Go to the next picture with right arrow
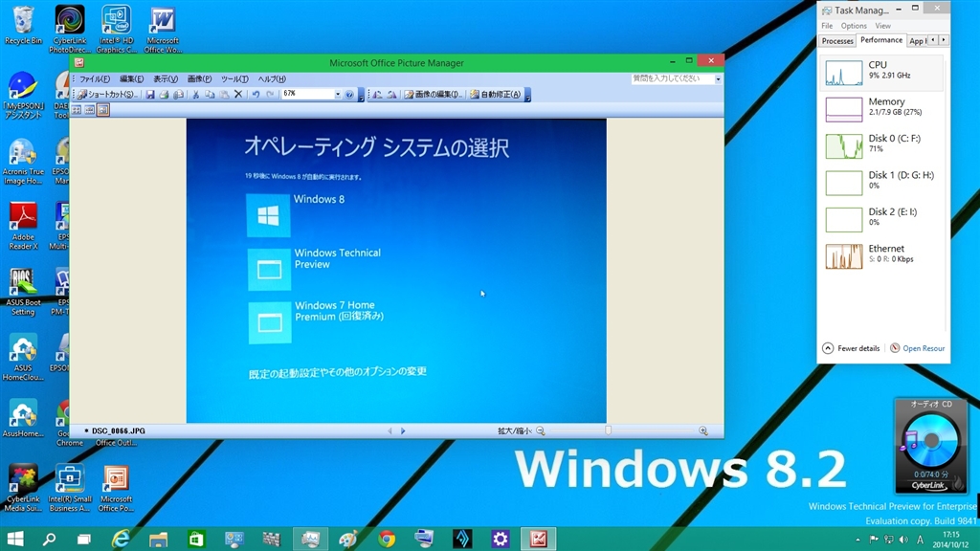This screenshot has height=551, width=980. [x=403, y=431]
